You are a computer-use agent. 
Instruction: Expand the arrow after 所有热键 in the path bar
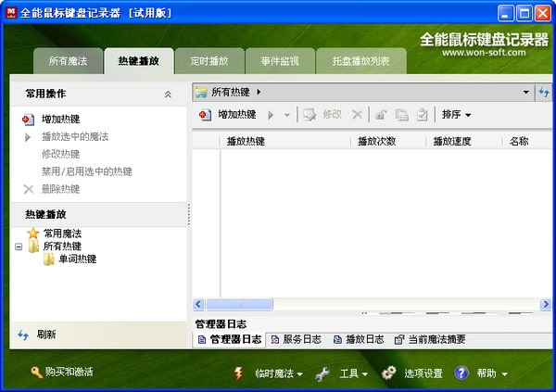tap(259, 93)
